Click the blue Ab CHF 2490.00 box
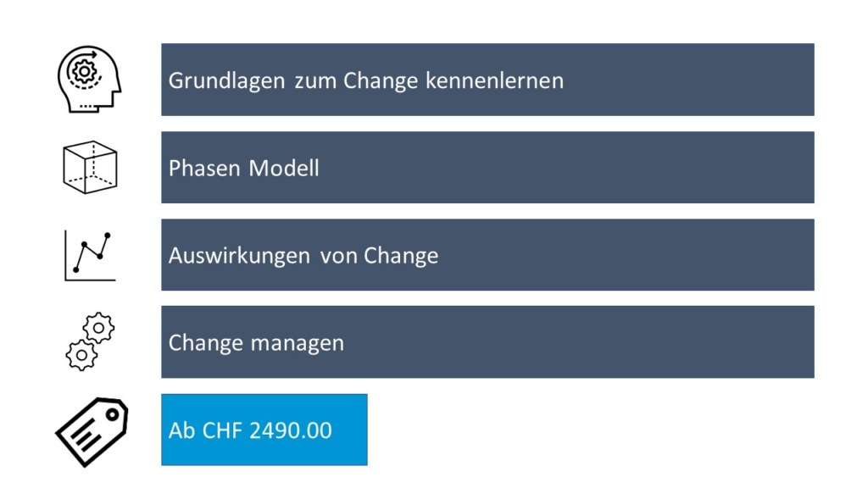Viewport: 868px width, 488px height. point(264,430)
